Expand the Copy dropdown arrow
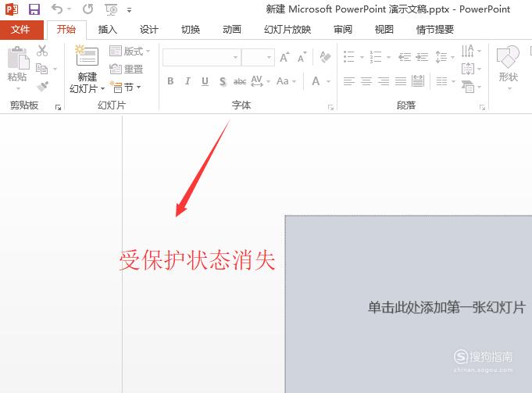The width and height of the screenshot is (532, 393). tap(55, 69)
